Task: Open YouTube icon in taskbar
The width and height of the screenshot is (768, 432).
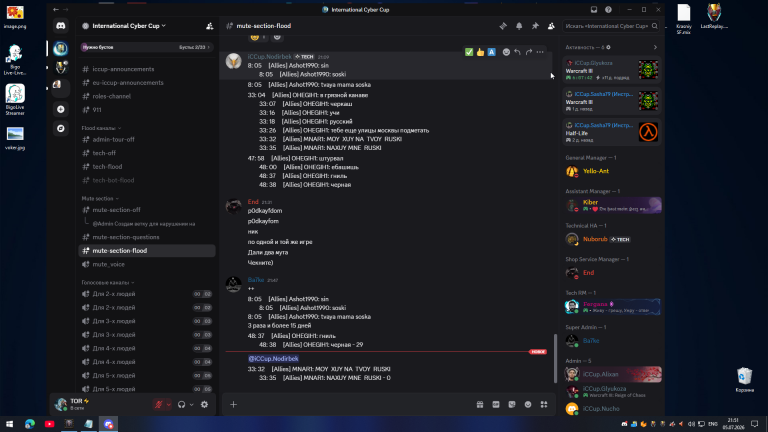Action: 49,424
